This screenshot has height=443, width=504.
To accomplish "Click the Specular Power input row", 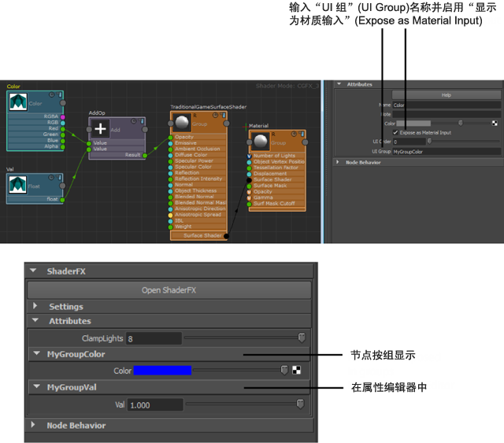I will pyautogui.click(x=198, y=161).
